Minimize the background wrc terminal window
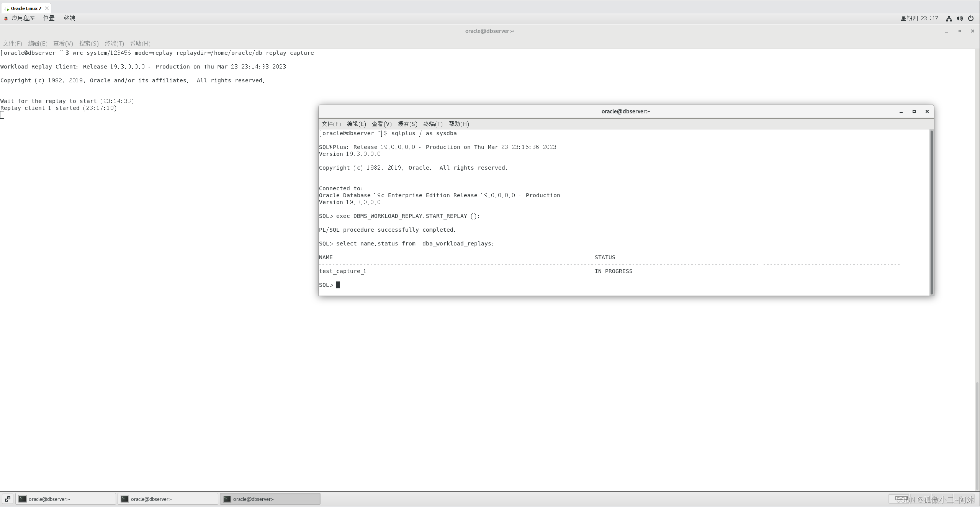This screenshot has height=507, width=980. 947,31
